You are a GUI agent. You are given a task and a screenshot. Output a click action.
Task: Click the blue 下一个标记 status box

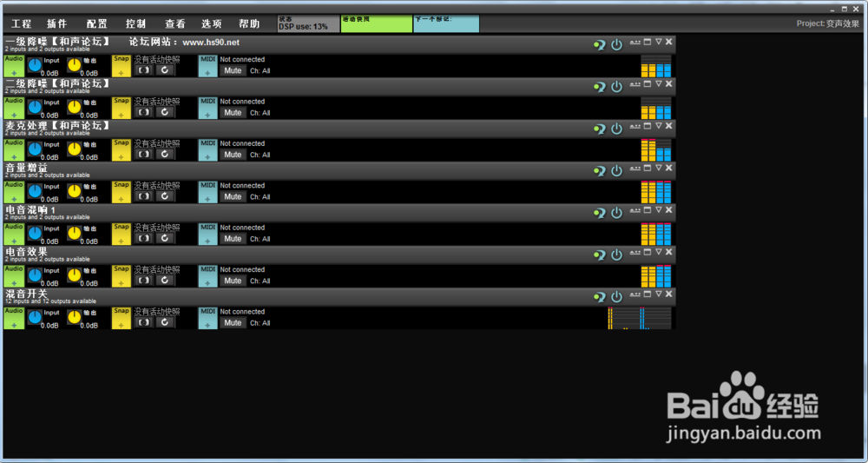point(446,23)
